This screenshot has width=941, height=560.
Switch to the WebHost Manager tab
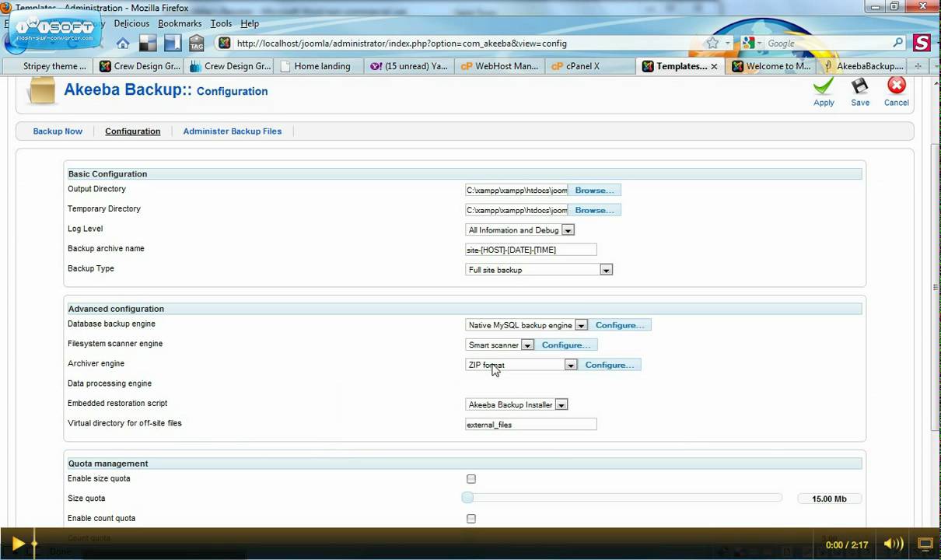499,66
